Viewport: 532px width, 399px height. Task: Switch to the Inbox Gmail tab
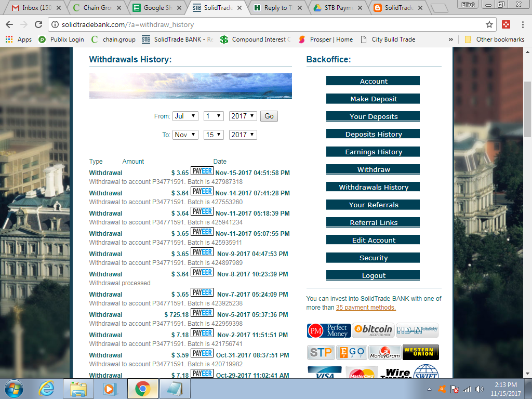pos(36,8)
